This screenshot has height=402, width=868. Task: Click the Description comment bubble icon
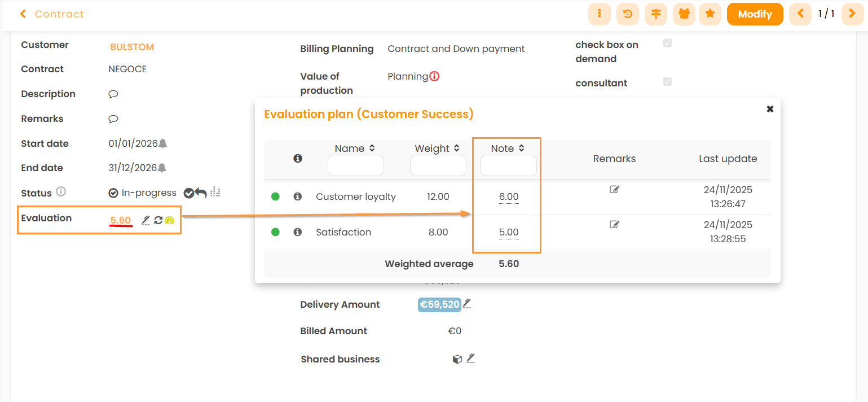pyautogui.click(x=113, y=94)
